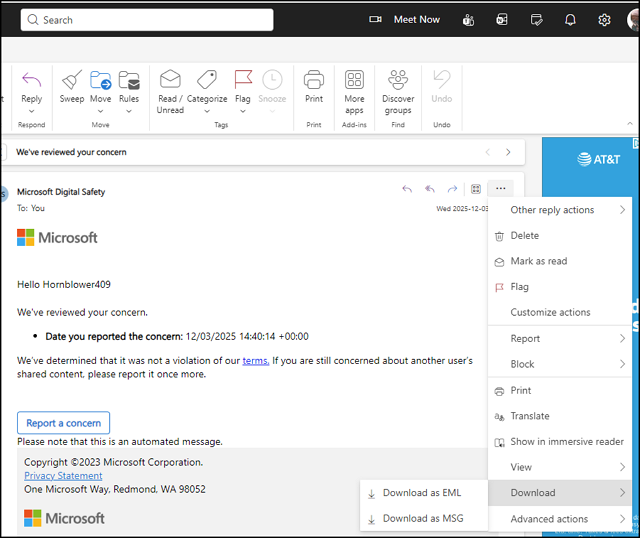640x538 pixels.
Task: Open the Report submenu
Action: [560, 338]
